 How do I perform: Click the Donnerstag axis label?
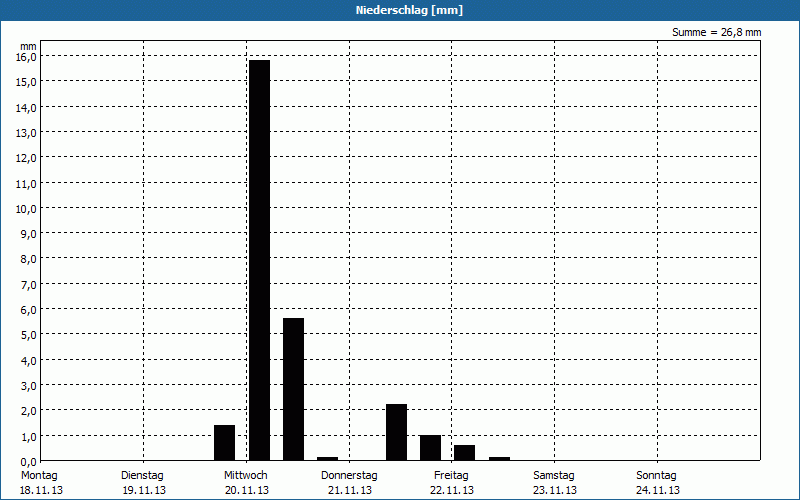(349, 476)
